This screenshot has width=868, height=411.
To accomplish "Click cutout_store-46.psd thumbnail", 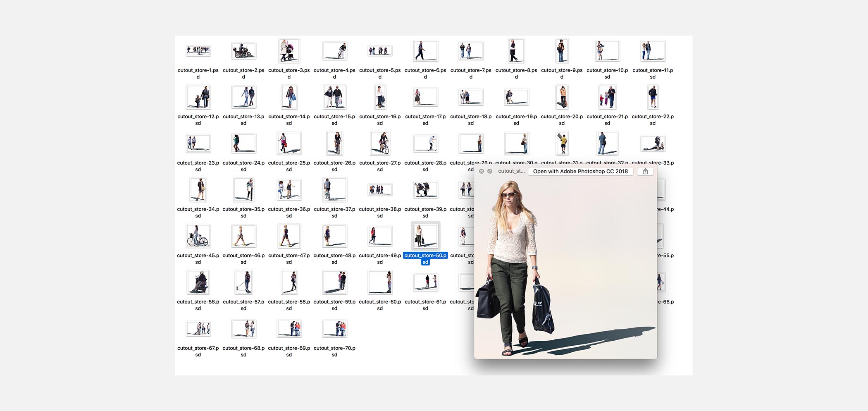I will [244, 236].
